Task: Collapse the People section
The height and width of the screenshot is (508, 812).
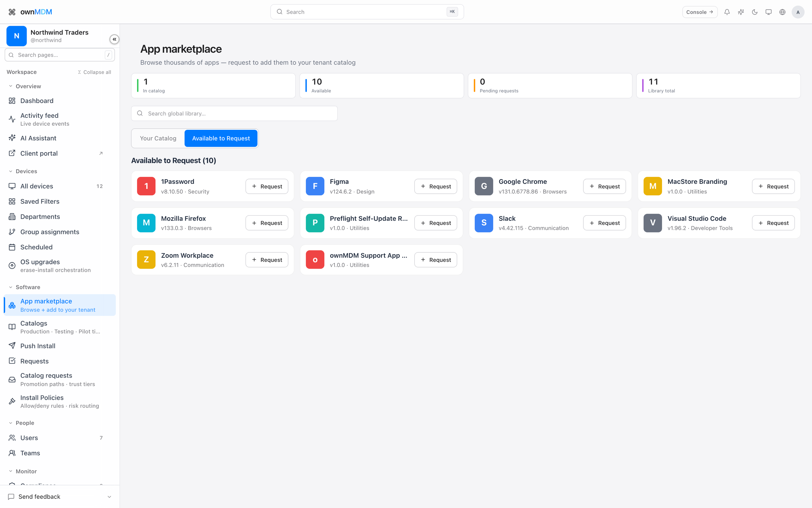Action: [21, 423]
